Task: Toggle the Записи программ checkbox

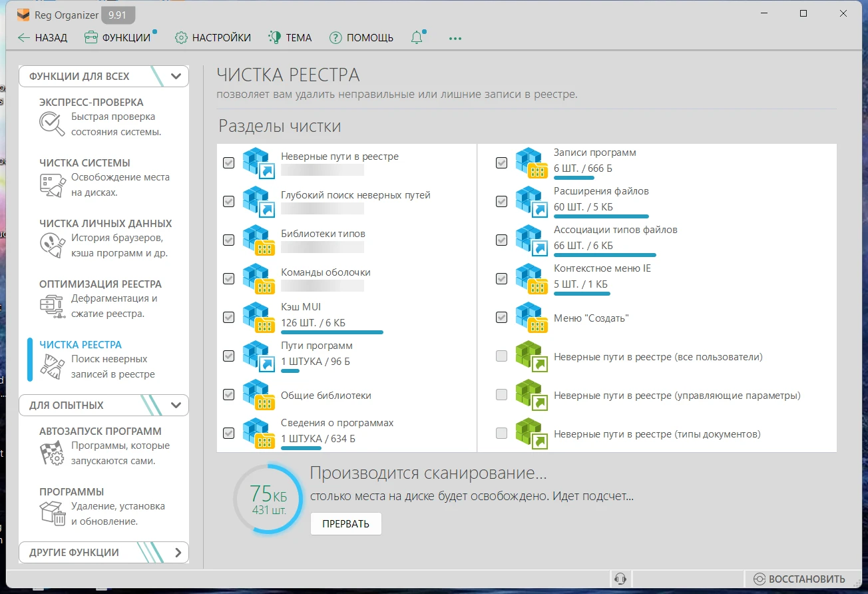Action: 502,162
